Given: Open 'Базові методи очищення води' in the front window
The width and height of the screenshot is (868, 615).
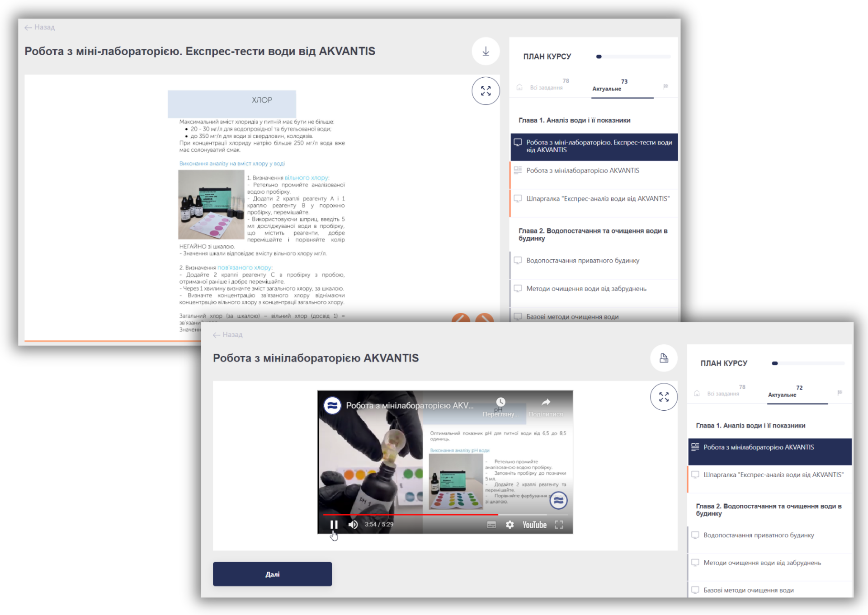Looking at the screenshot, I should click(x=770, y=590).
